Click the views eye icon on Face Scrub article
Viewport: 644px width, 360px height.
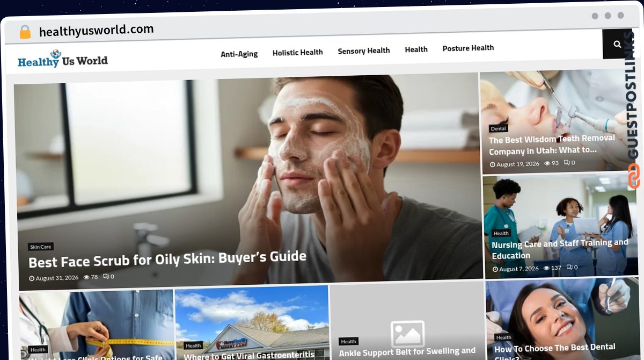pos(86,277)
